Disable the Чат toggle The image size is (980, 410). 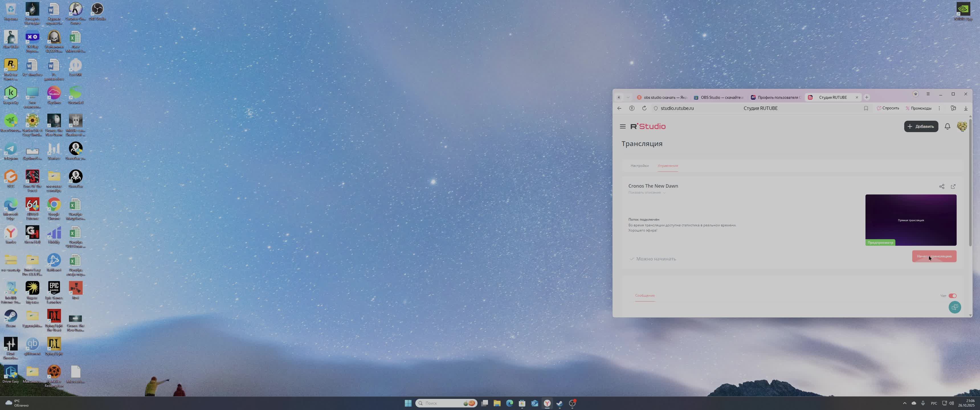coord(952,296)
